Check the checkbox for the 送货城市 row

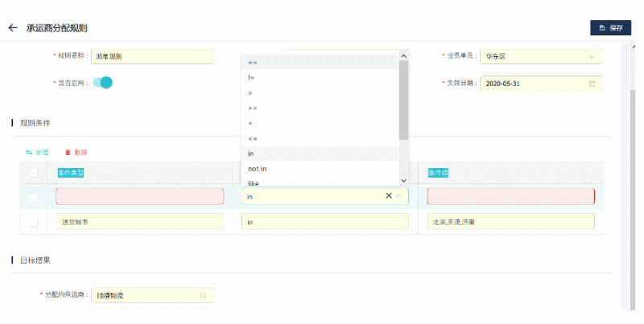(x=34, y=222)
